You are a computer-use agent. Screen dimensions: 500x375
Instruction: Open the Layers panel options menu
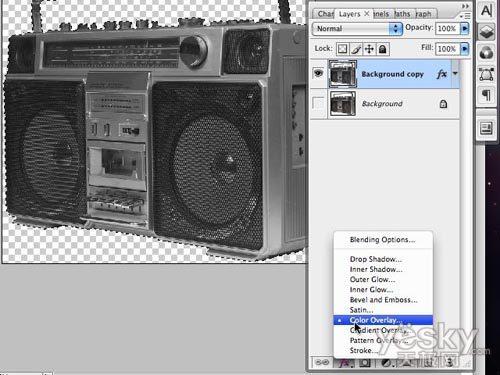tap(465, 16)
